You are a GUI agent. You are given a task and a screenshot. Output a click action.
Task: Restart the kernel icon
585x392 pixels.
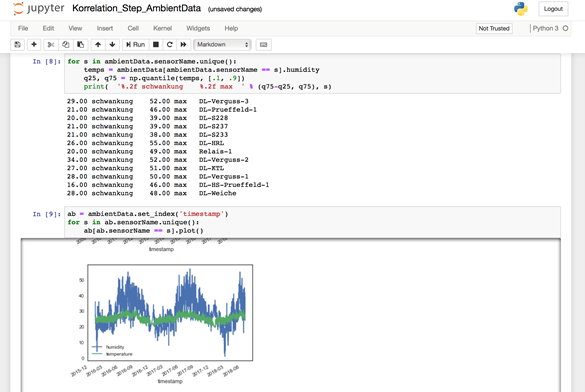170,45
